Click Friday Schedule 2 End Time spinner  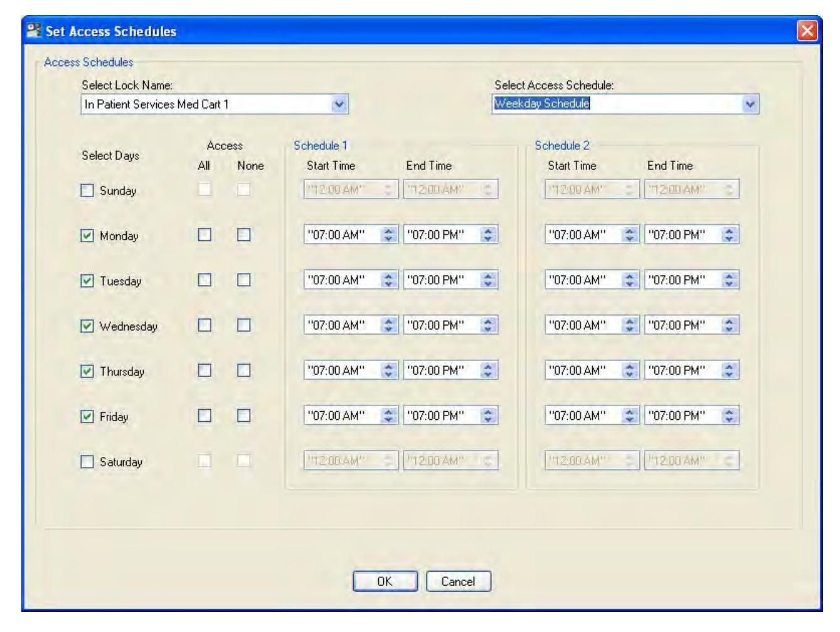(x=729, y=415)
